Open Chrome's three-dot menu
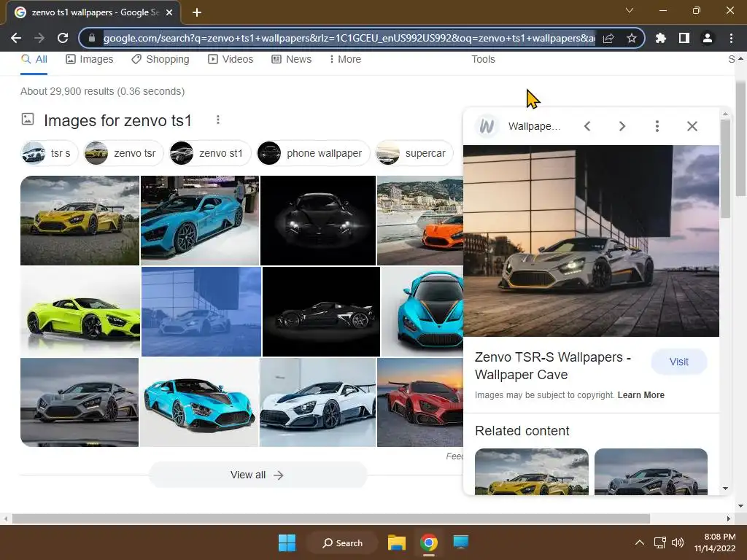This screenshot has width=747, height=560. click(731, 38)
